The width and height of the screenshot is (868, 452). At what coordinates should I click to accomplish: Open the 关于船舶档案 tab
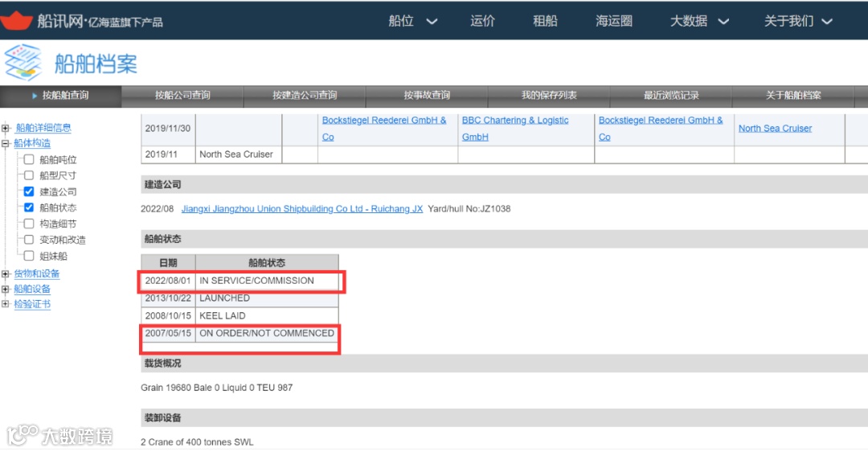pos(793,95)
